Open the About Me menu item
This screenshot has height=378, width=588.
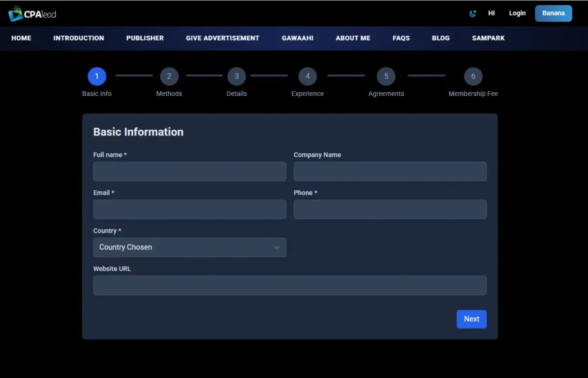click(353, 38)
